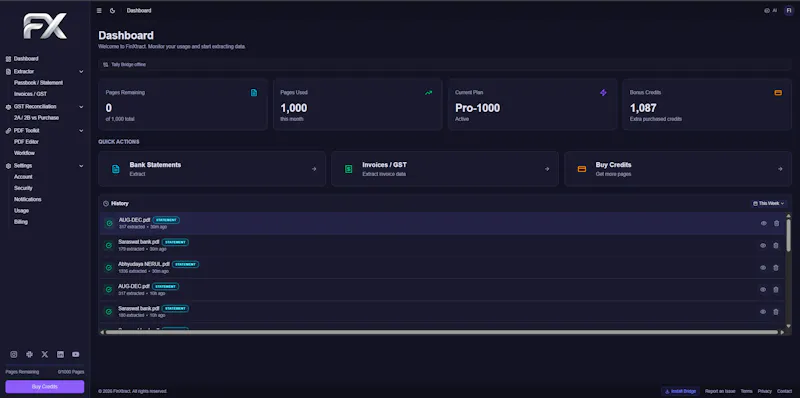Open Notifications settings
The width and height of the screenshot is (800, 398).
28,199
